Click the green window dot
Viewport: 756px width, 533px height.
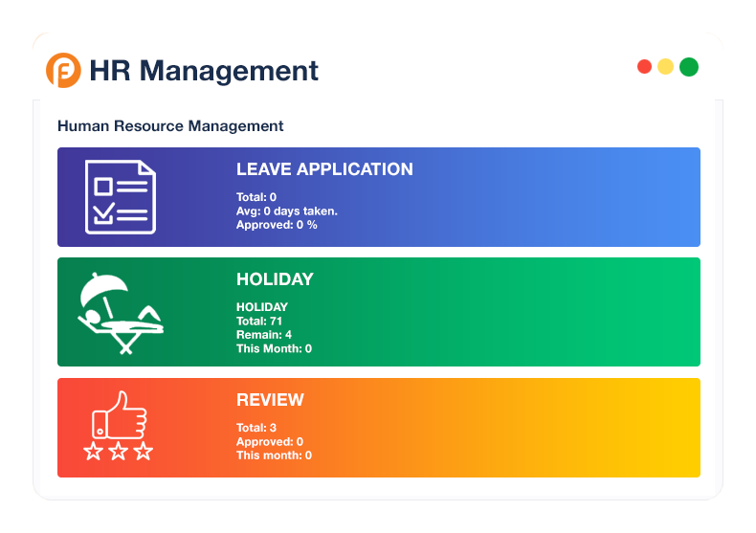coord(688,66)
